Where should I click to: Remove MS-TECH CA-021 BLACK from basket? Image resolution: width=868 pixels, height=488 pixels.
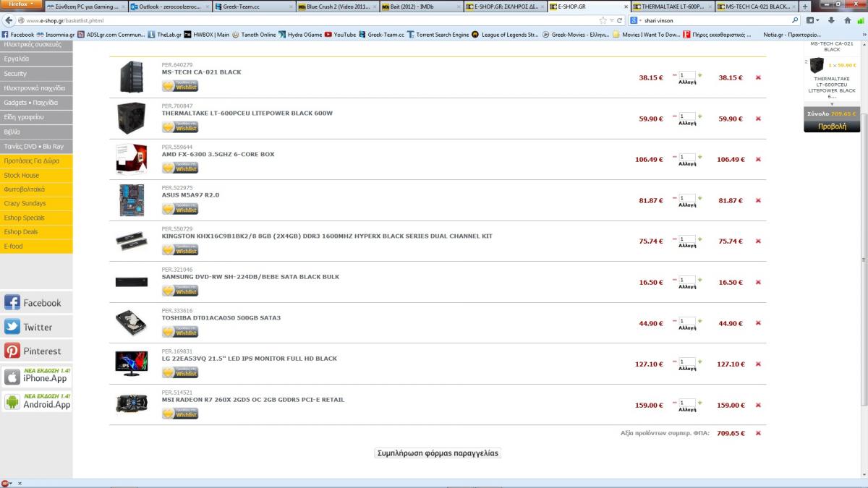point(758,77)
